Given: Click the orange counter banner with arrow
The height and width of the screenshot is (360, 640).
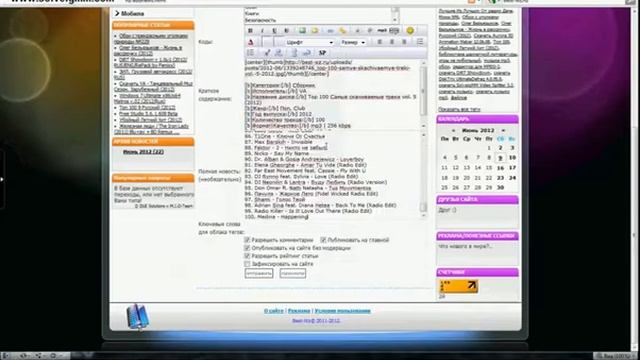Looking at the screenshot, I should [458, 286].
